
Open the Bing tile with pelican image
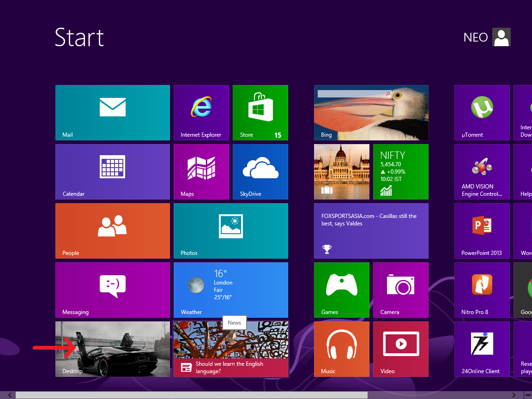click(371, 113)
